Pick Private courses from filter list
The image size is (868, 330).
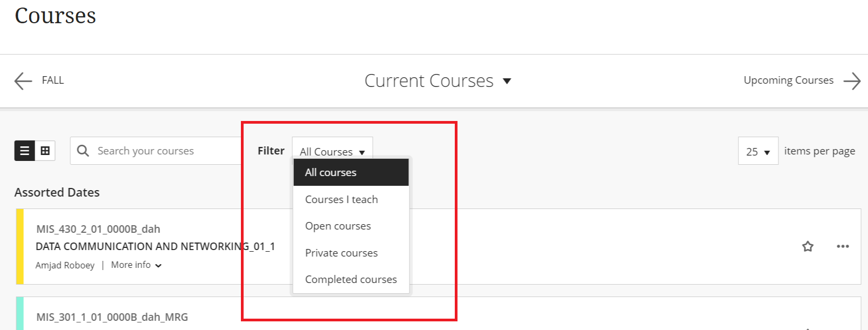coord(341,253)
